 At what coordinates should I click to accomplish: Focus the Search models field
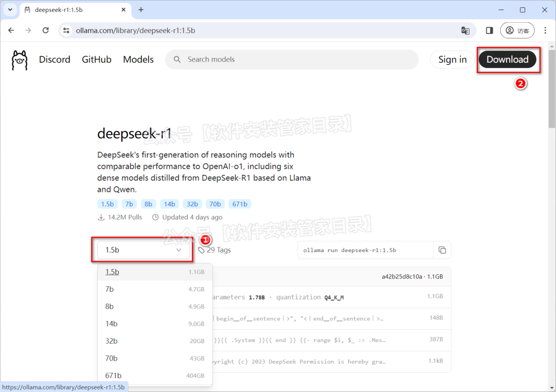(291, 60)
